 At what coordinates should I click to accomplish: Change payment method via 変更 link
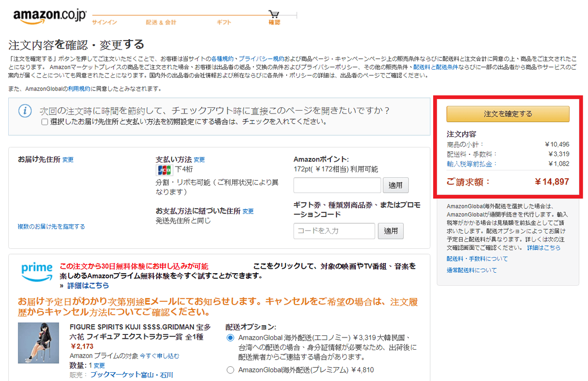coord(199,160)
